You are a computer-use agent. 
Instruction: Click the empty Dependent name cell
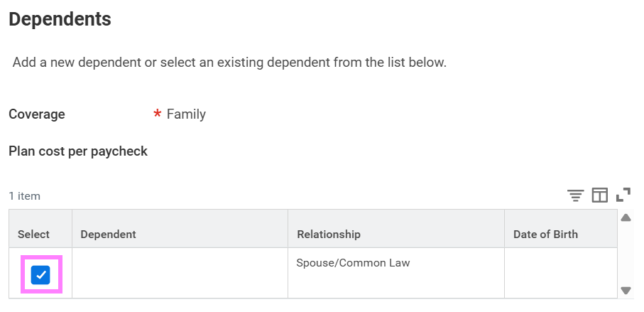tap(180, 273)
